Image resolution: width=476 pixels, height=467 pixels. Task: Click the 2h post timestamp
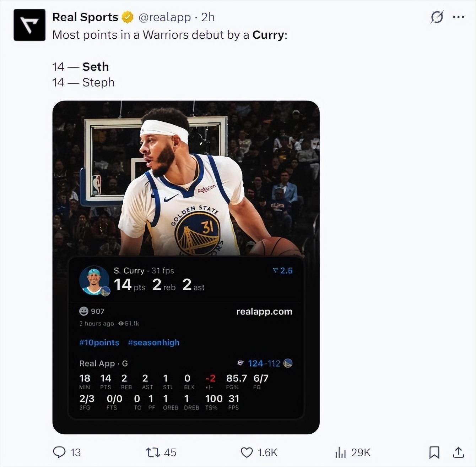[x=208, y=17]
